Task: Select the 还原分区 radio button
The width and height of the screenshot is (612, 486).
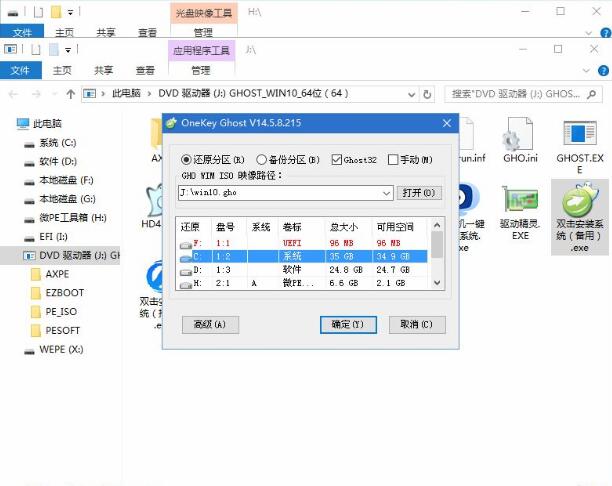Action: tap(186, 160)
